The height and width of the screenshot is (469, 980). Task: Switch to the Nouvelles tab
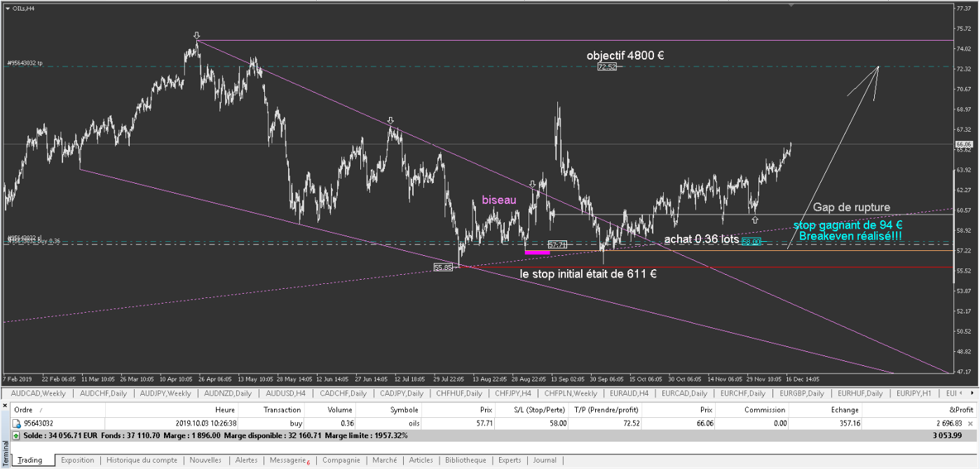[206, 461]
